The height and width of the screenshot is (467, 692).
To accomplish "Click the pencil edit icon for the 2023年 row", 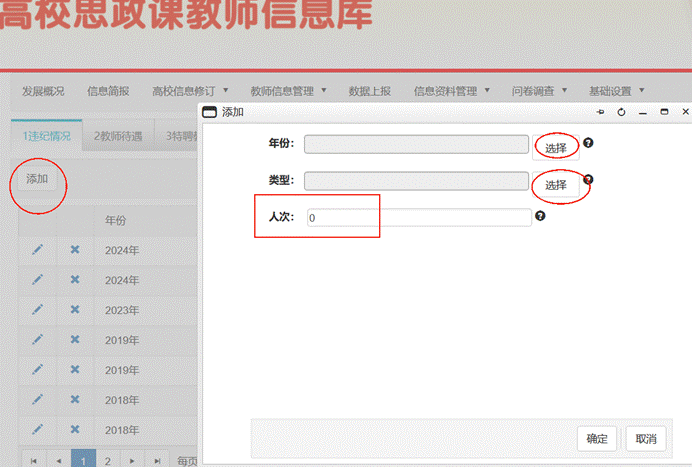I will [38, 310].
